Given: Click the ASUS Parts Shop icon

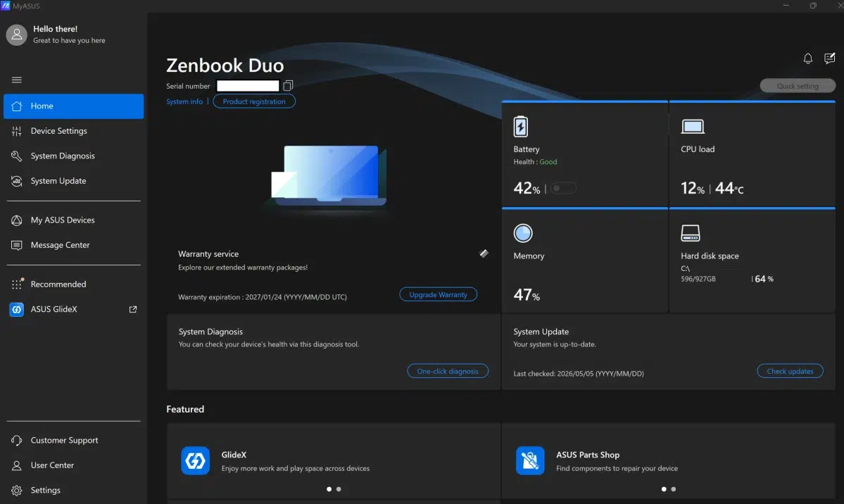Looking at the screenshot, I should (x=530, y=461).
